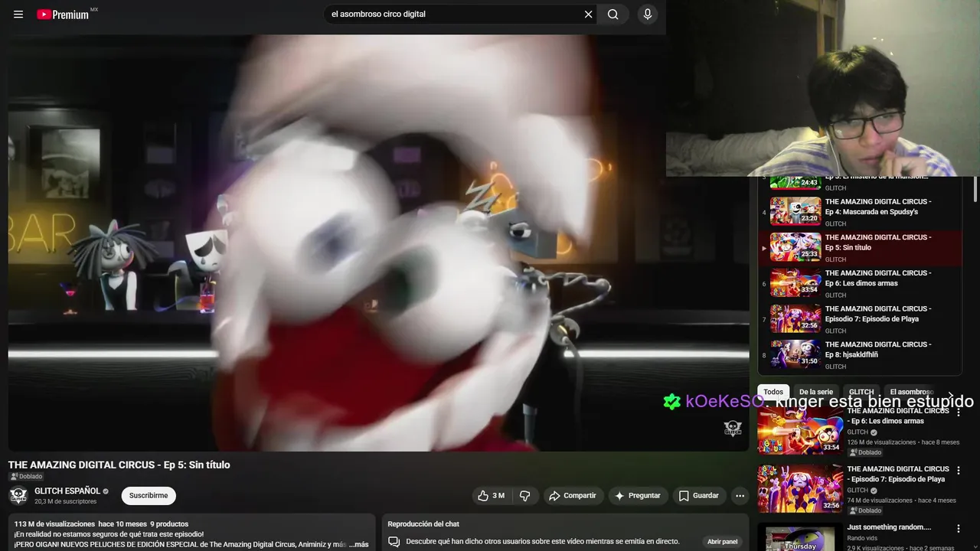The height and width of the screenshot is (551, 980).
Task: Click the chat replay bubble icon
Action: (394, 542)
